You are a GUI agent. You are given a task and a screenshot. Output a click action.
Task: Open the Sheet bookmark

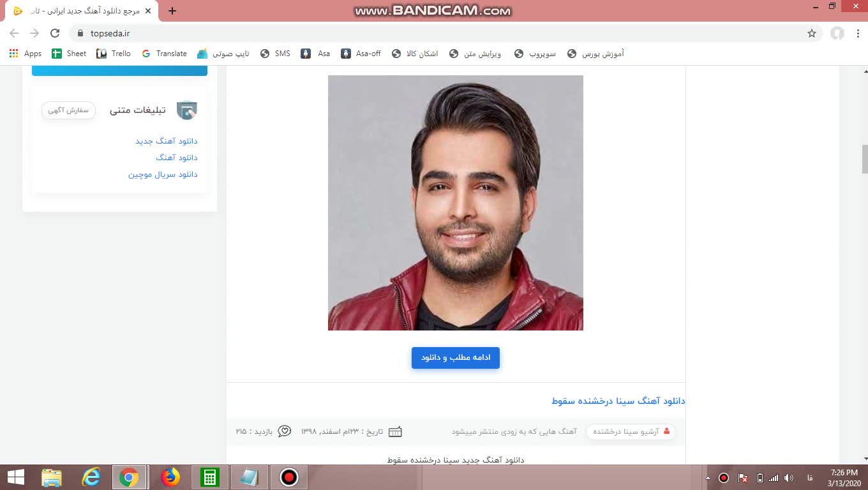69,54
